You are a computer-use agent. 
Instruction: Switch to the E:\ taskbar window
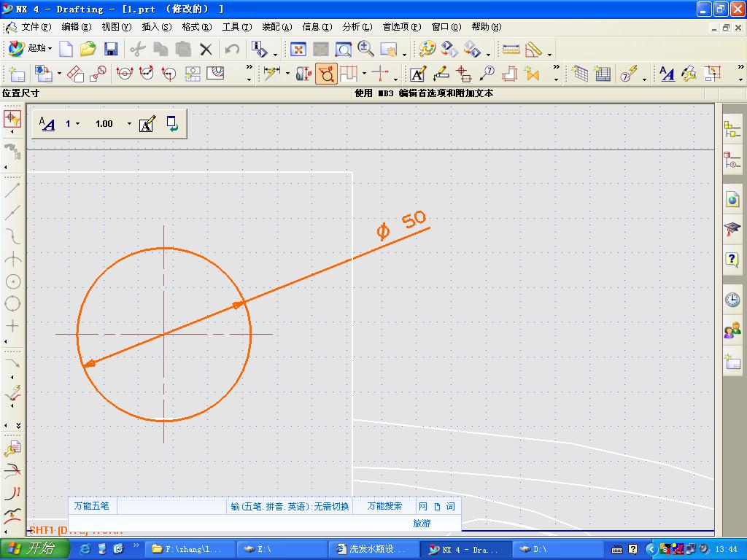click(x=281, y=549)
